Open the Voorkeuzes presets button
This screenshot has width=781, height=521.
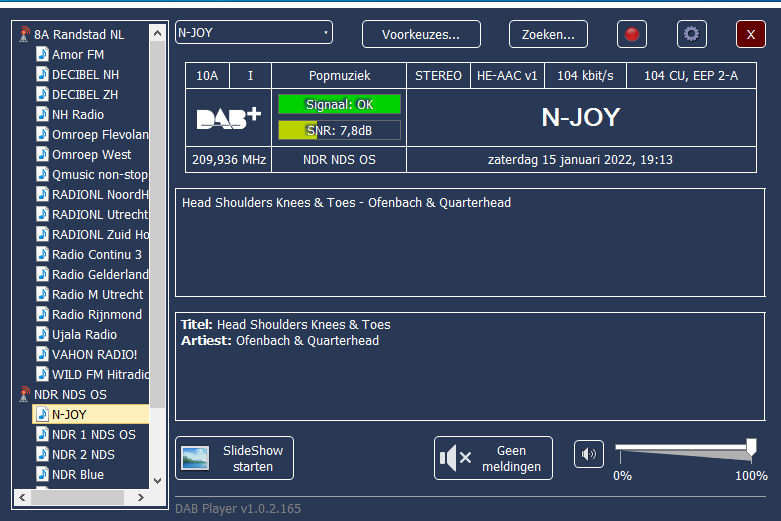(421, 34)
